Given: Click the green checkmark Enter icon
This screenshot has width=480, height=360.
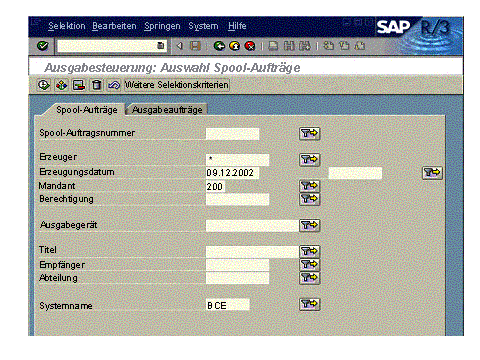Looking at the screenshot, I should tap(43, 46).
